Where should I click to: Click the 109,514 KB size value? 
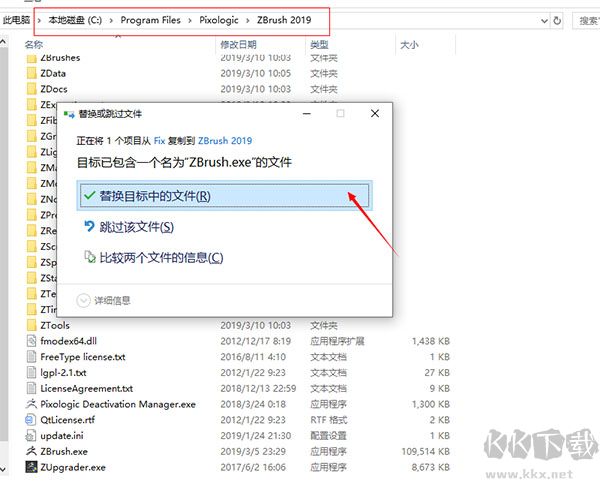coord(426,451)
